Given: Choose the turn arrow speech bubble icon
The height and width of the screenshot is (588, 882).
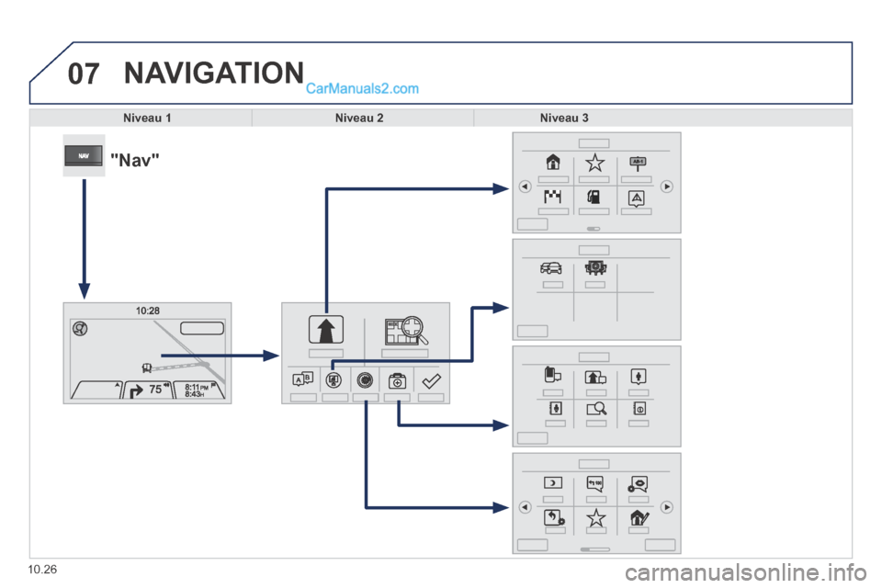Looking at the screenshot, I should [x=595, y=483].
